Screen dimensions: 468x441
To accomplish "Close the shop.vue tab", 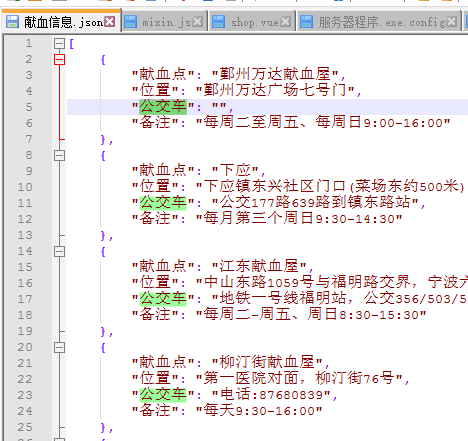I will point(285,22).
